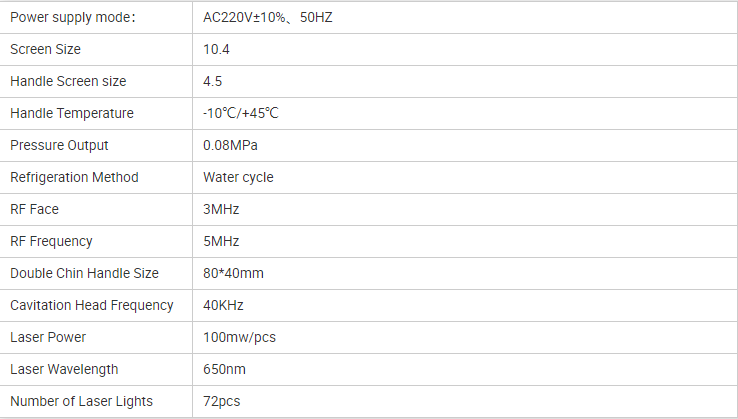Select the 10.4 screen size value
The height and width of the screenshot is (419, 738).
point(216,49)
